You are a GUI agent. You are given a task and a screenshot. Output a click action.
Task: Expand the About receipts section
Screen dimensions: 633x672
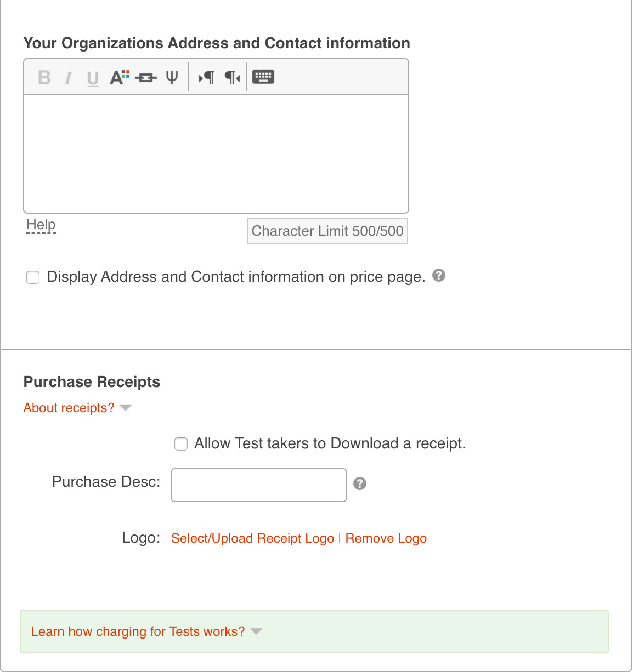click(x=77, y=408)
